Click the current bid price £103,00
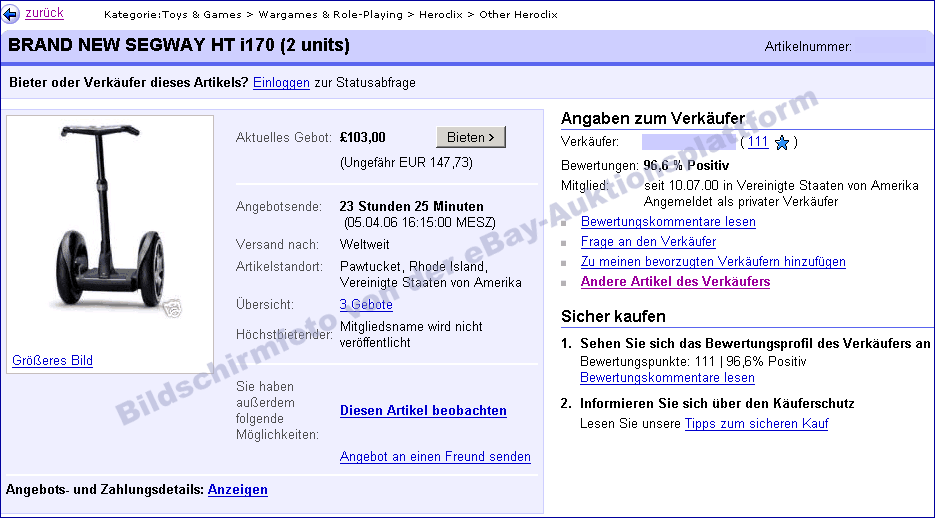The width and height of the screenshot is (935, 518). tap(363, 138)
